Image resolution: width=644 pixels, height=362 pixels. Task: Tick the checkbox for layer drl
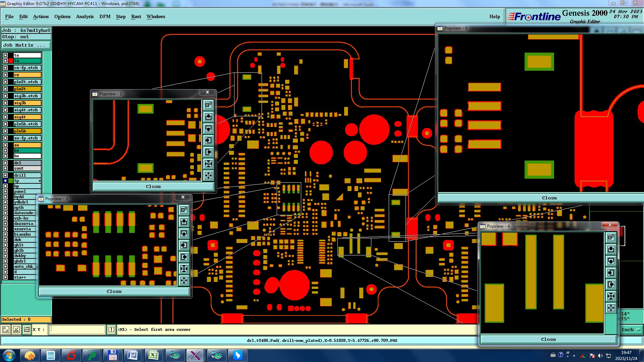point(5,163)
